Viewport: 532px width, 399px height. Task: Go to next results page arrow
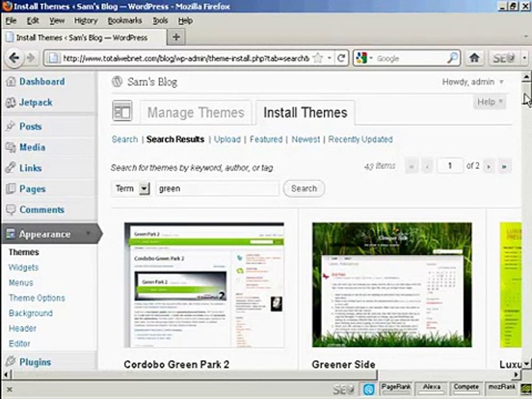coord(489,166)
